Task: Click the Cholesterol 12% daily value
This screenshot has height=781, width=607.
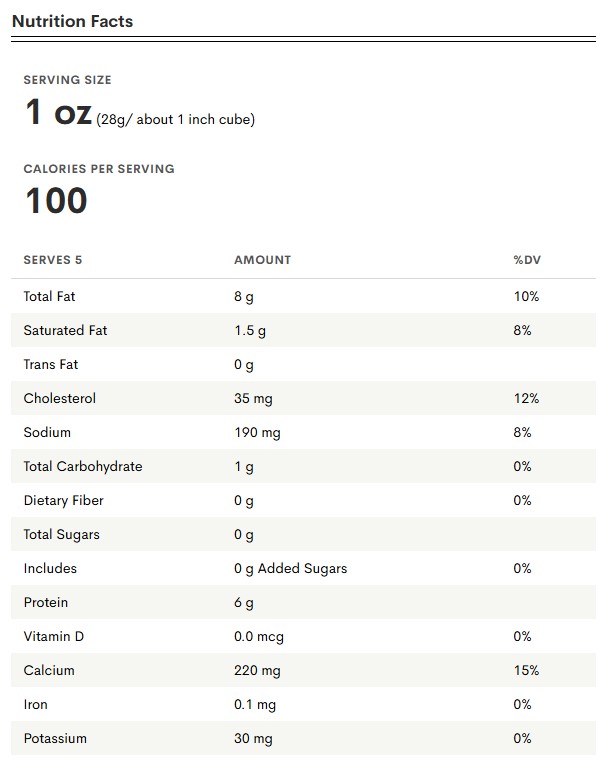Action: [526, 398]
